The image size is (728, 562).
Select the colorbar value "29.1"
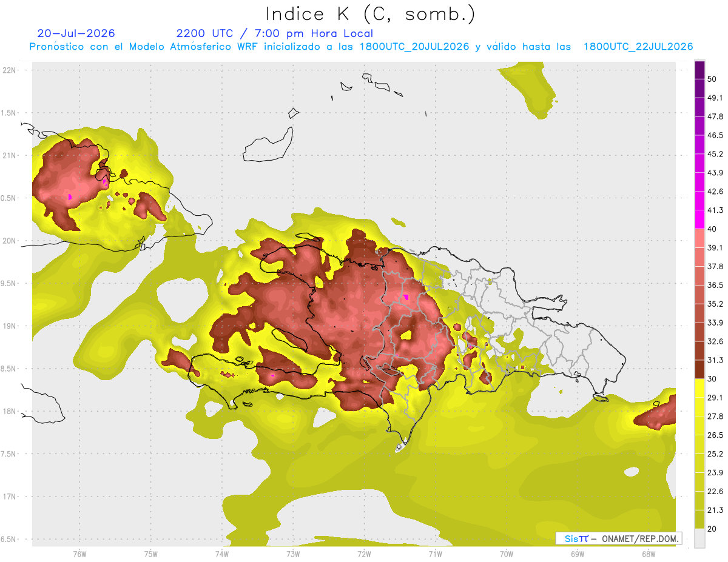click(x=715, y=398)
